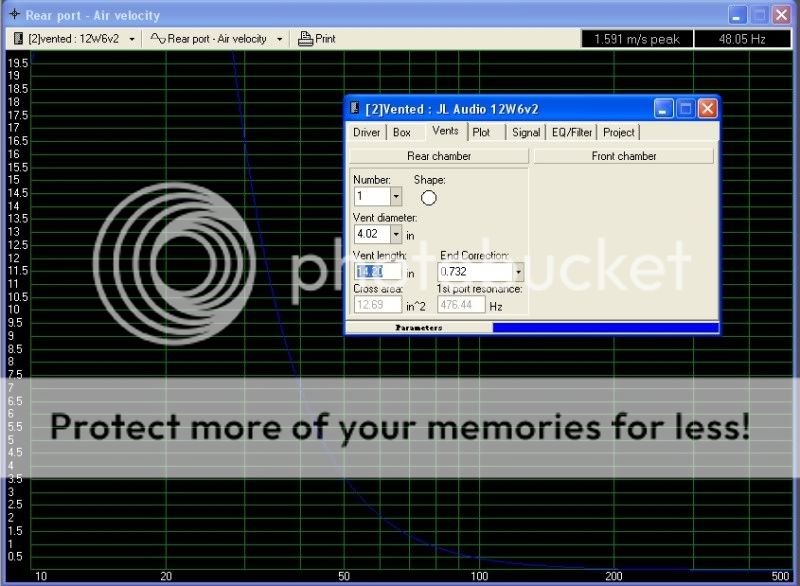The height and width of the screenshot is (586, 800).
Task: Switch to the Project tab
Action: (x=619, y=132)
